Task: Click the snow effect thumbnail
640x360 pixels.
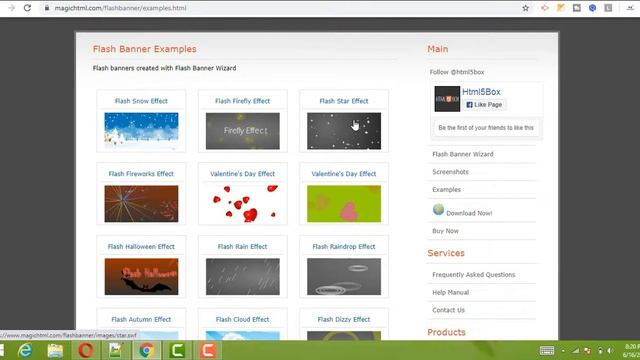Action: point(141,131)
